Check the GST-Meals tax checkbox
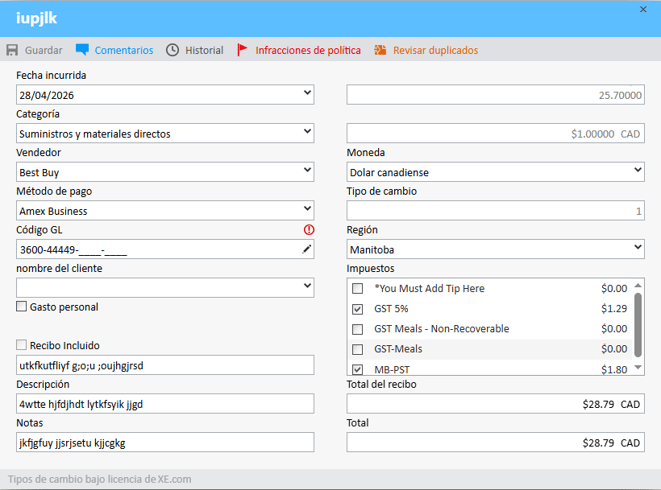 coord(357,349)
